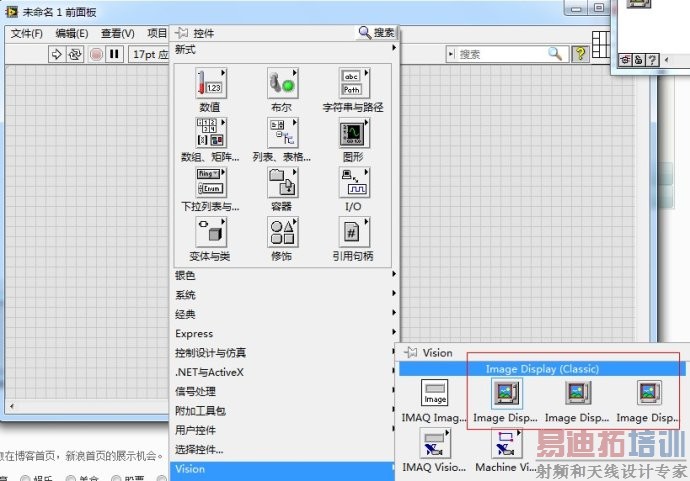Open the 下拉列表与 ring/enum subpalette icon
The image size is (690, 481).
[x=211, y=183]
